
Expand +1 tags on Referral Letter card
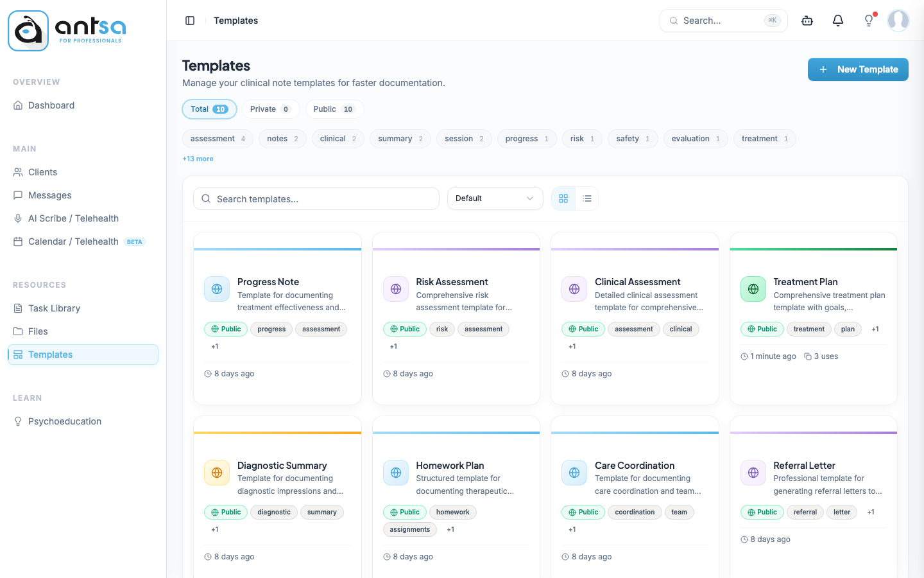point(871,512)
